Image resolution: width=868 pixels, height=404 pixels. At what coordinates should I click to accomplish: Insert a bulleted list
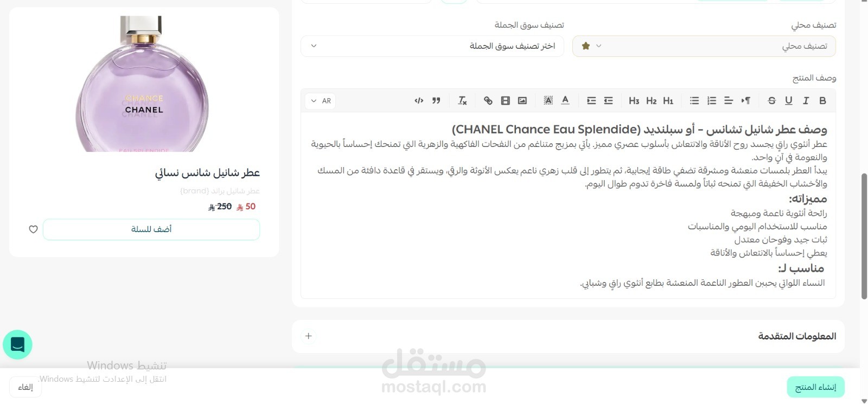pos(694,100)
